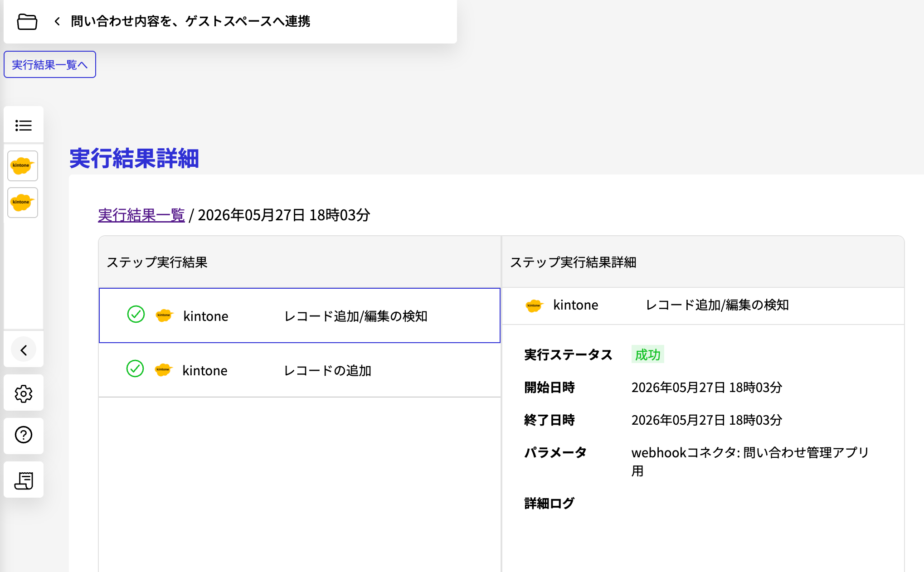Open execution log receipt icon
Viewport: 924px width, 572px height.
(x=24, y=480)
